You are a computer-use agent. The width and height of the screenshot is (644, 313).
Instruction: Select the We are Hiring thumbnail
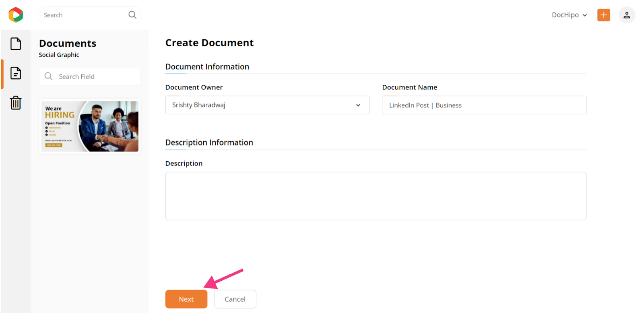(90, 126)
